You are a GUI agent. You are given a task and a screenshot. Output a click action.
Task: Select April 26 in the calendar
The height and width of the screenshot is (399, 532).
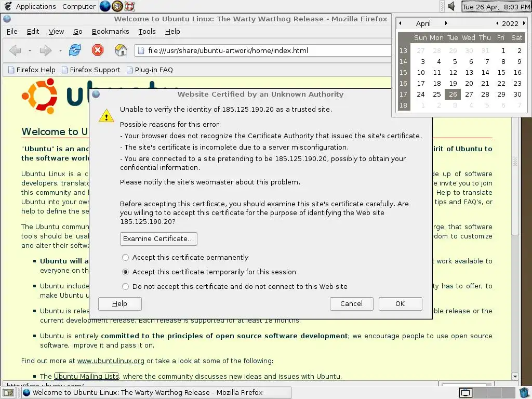453,95
